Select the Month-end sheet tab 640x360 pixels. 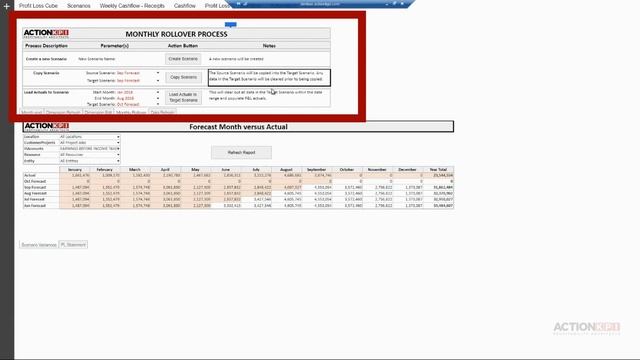(x=31, y=112)
